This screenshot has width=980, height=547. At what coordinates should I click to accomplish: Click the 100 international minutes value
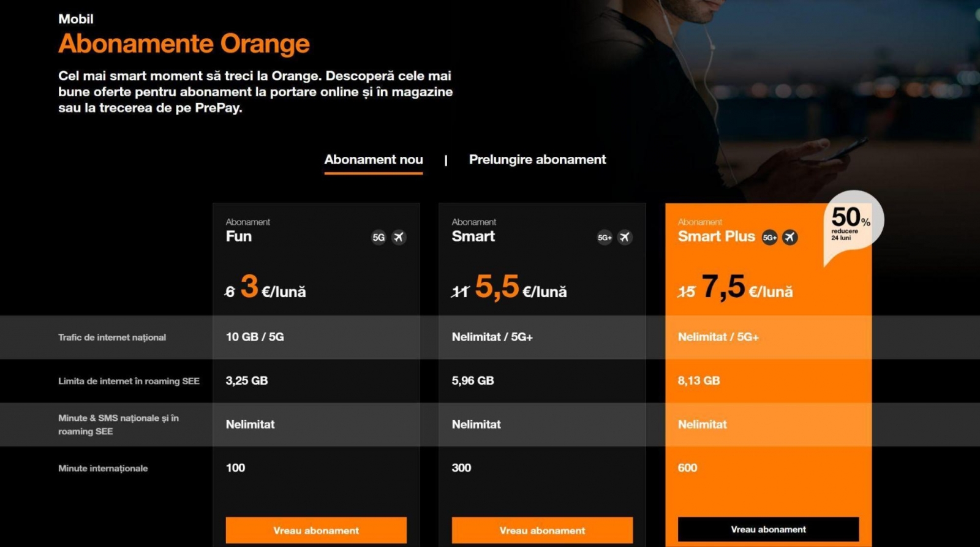coord(235,468)
